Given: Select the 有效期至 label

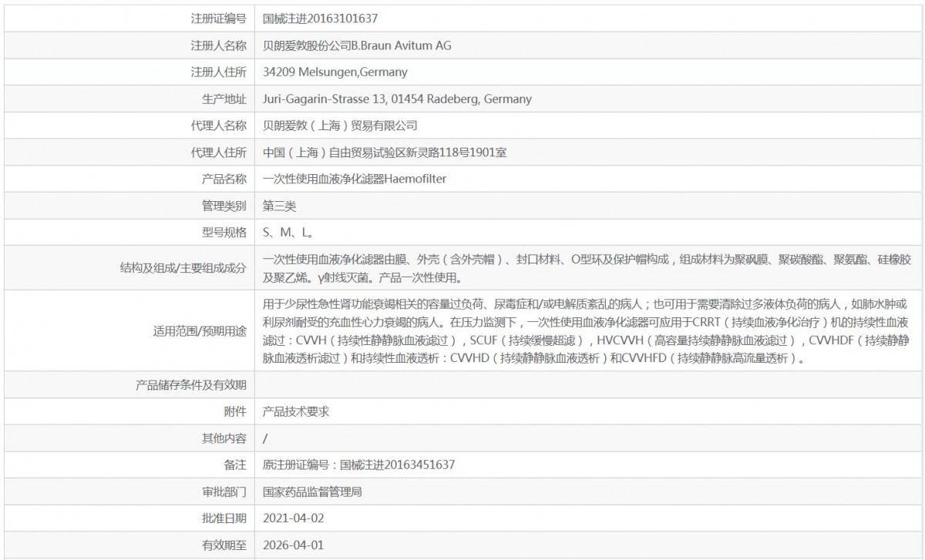Looking at the screenshot, I should [x=224, y=545].
